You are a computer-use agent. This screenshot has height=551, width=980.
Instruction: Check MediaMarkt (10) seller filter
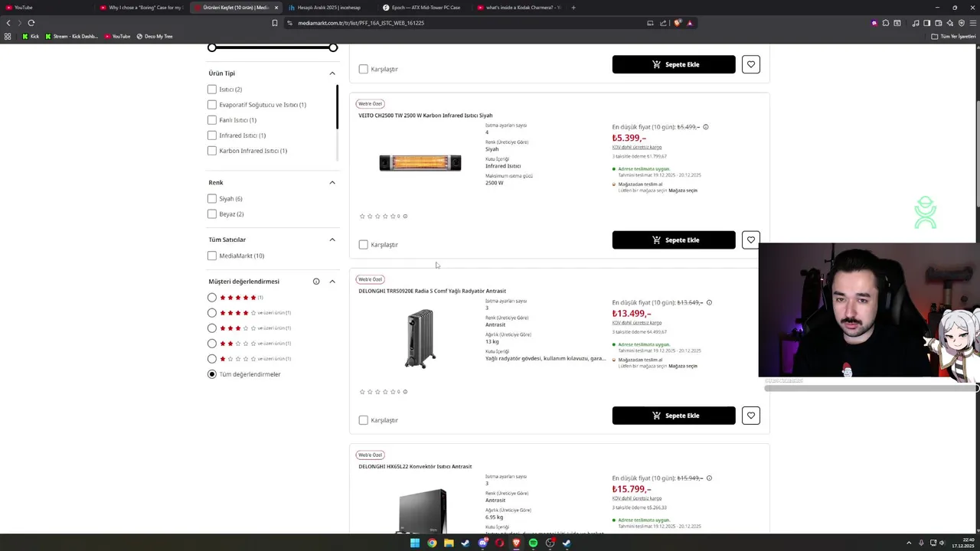click(212, 256)
